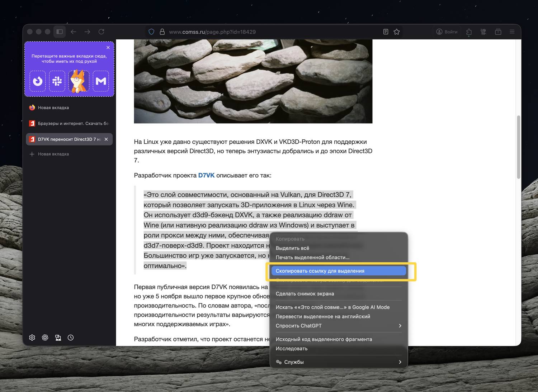Select Сделать снимок экрана
The image size is (538, 392).
coord(339,293)
